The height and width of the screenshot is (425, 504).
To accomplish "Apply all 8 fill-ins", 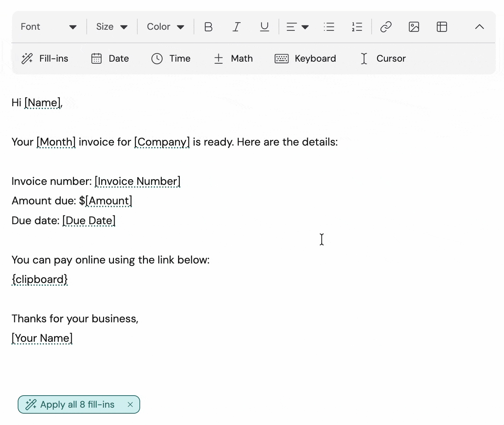I will coord(70,404).
